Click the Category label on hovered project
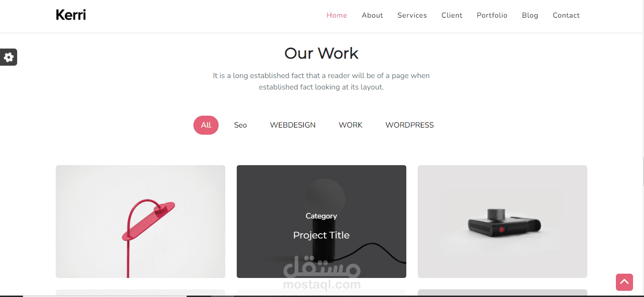This screenshot has width=644, height=297. 322,216
